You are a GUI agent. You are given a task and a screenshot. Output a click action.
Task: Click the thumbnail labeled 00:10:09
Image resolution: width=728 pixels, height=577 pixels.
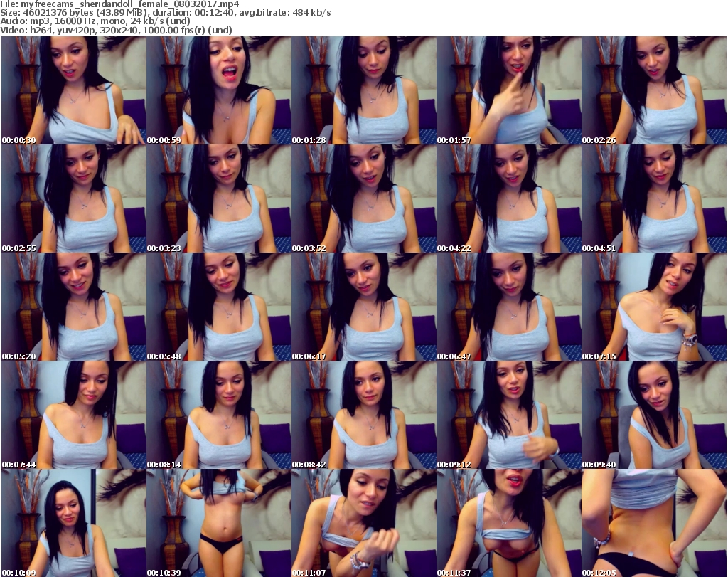[x=74, y=523]
